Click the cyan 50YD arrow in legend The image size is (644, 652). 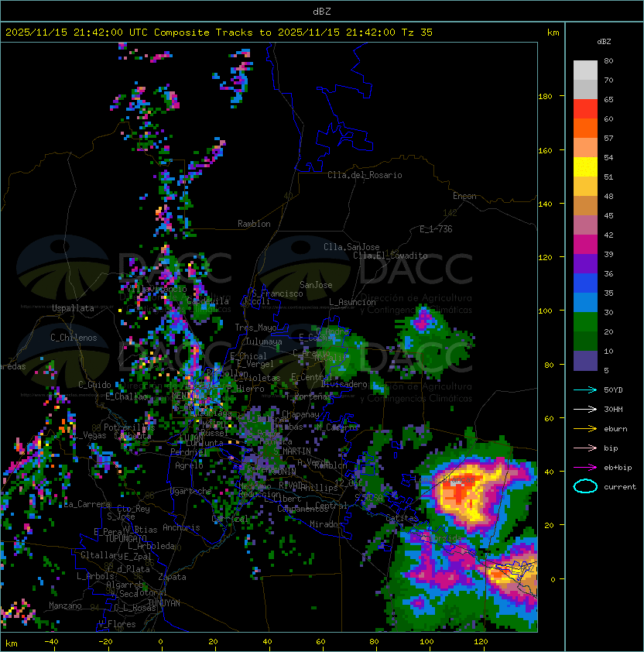[585, 389]
